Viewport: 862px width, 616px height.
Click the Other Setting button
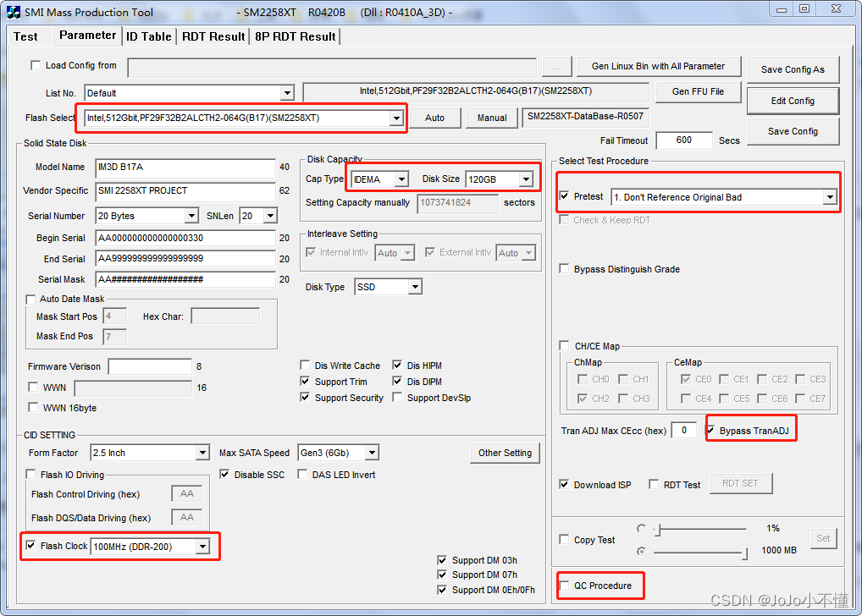(505, 453)
